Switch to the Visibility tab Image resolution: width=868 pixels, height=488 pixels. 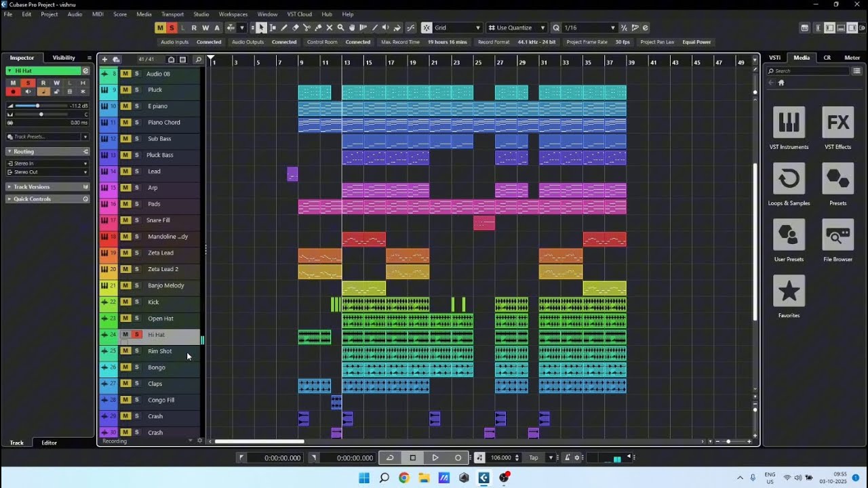tap(64, 58)
